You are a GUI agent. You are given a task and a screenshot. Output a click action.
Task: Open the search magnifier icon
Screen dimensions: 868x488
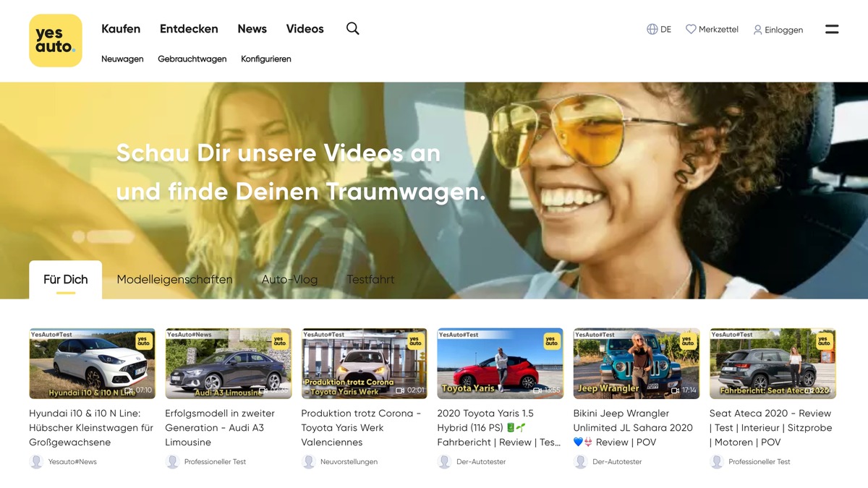352,29
